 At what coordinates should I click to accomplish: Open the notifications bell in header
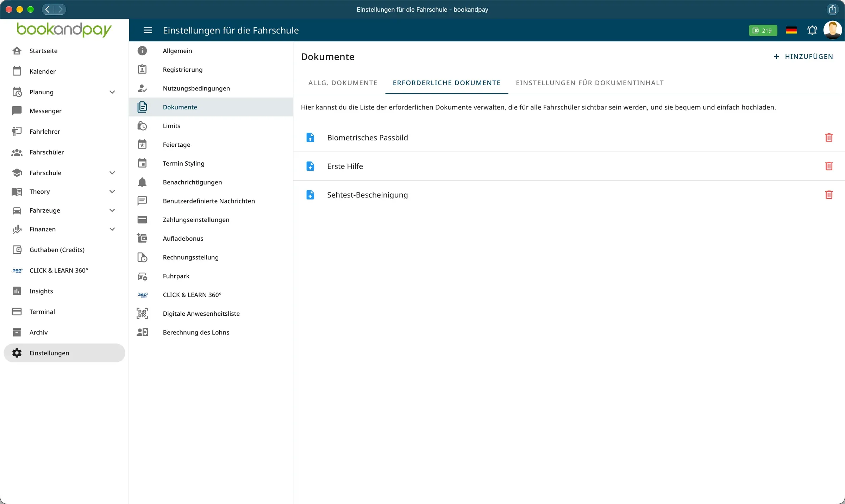pyautogui.click(x=812, y=30)
